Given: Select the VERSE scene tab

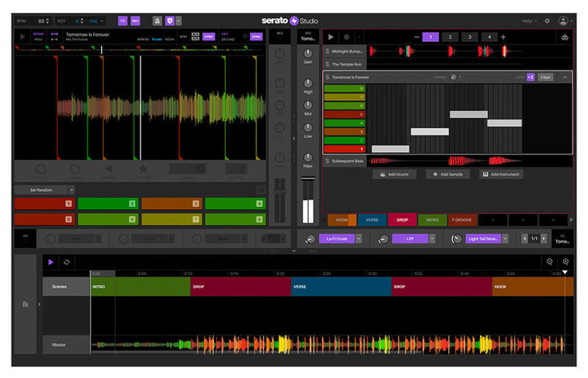Looking at the screenshot, I should pyautogui.click(x=372, y=220).
